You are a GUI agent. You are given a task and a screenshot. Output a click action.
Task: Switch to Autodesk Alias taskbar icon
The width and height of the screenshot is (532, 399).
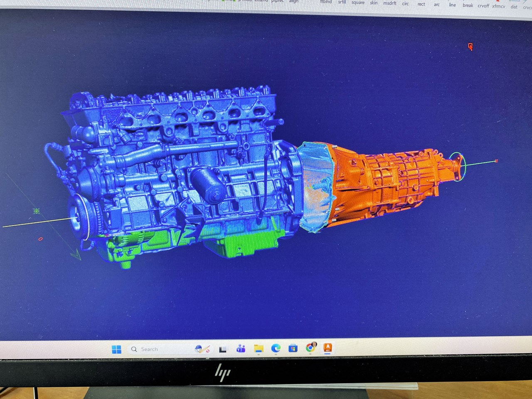(328, 347)
